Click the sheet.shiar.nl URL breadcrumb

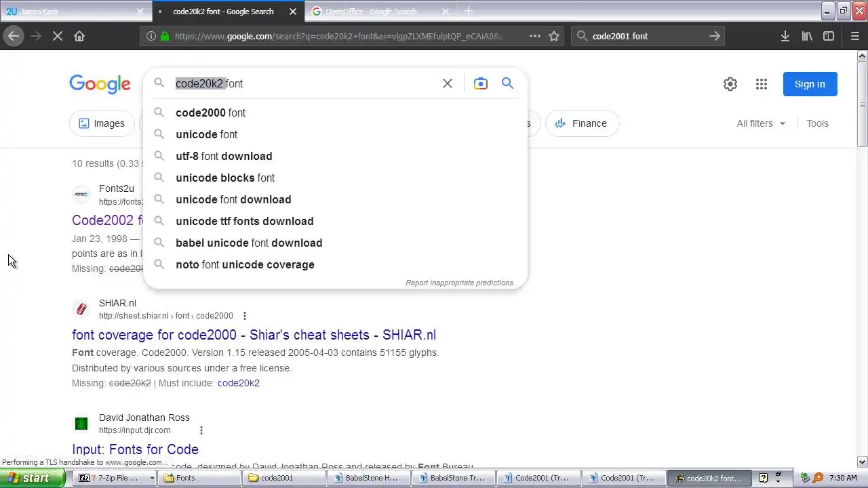tap(165, 316)
